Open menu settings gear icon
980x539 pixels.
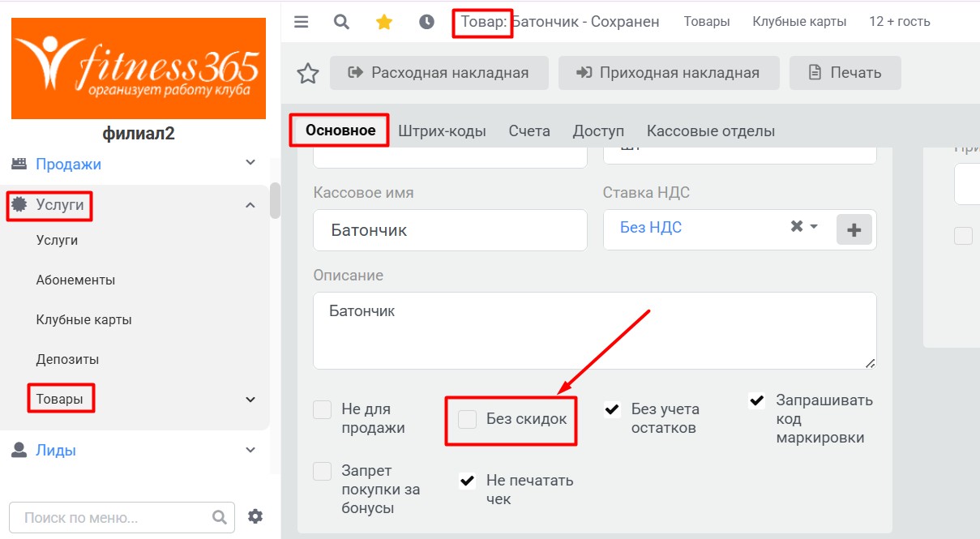point(255,516)
